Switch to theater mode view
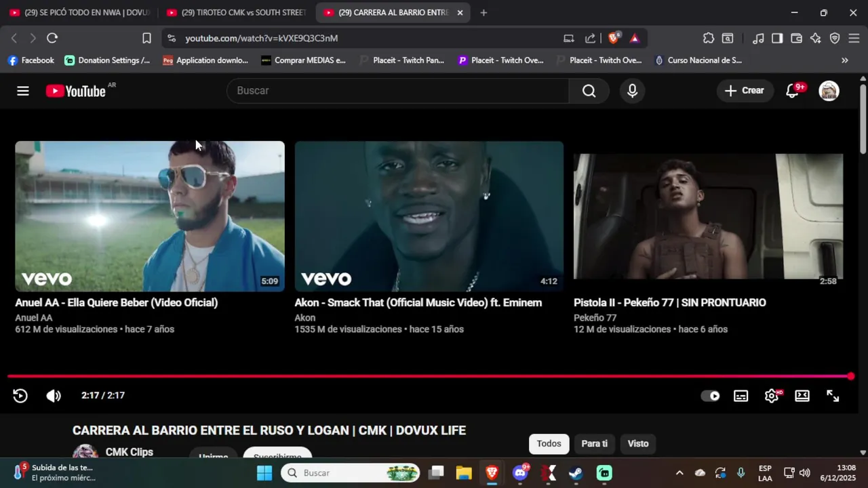This screenshot has height=488, width=868. point(802,396)
